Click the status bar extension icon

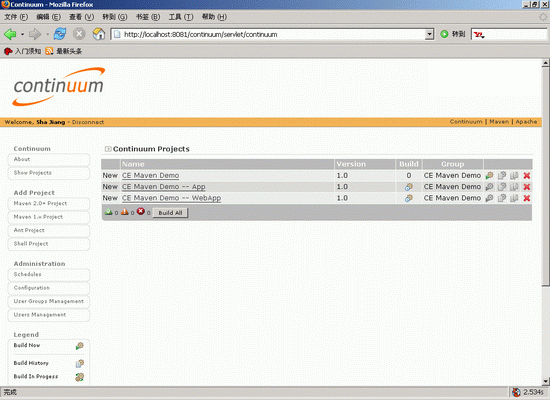[516, 392]
